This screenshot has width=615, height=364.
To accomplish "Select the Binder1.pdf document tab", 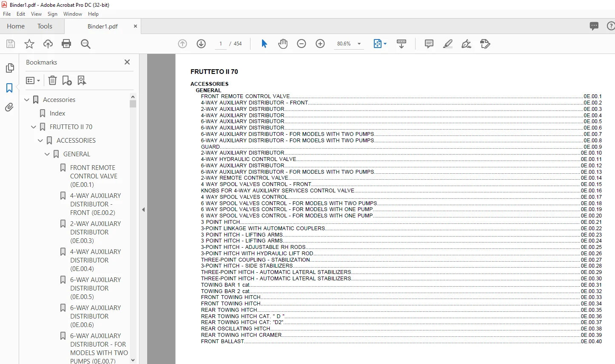I will pos(102,26).
